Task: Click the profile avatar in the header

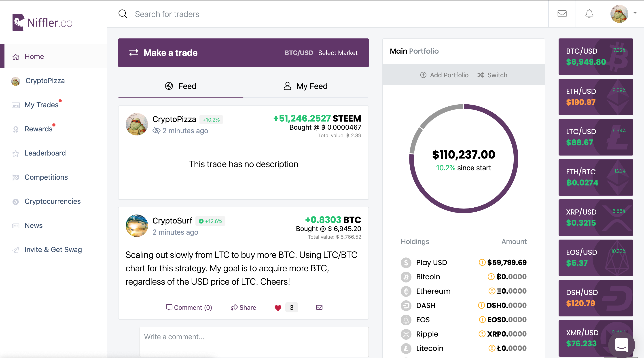Action: click(619, 14)
